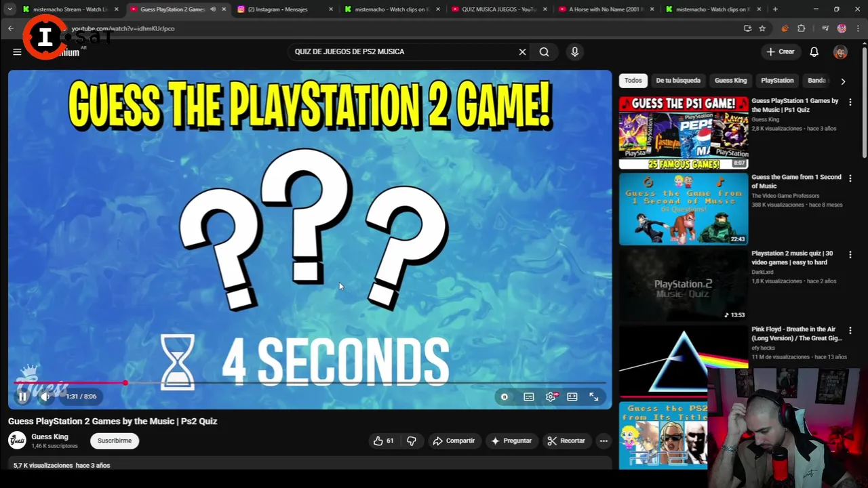Click the address bar URL
This screenshot has width=868, height=488.
[123, 28]
